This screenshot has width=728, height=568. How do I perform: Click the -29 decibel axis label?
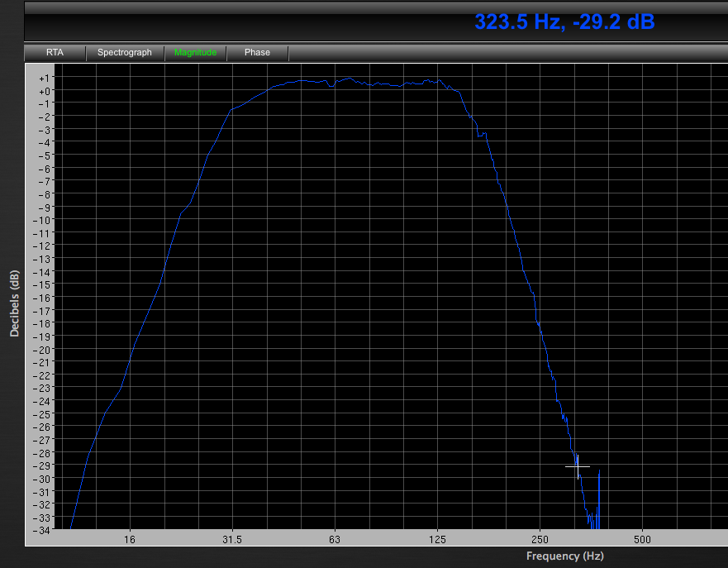click(42, 465)
